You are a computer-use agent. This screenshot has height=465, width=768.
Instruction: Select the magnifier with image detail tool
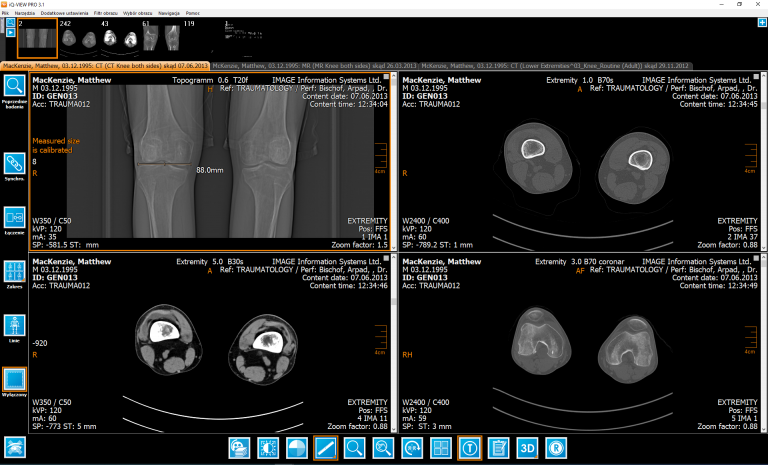click(383, 448)
